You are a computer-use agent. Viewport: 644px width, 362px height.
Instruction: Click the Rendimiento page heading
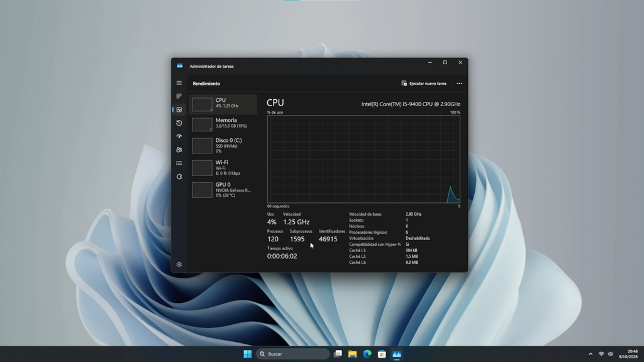206,84
